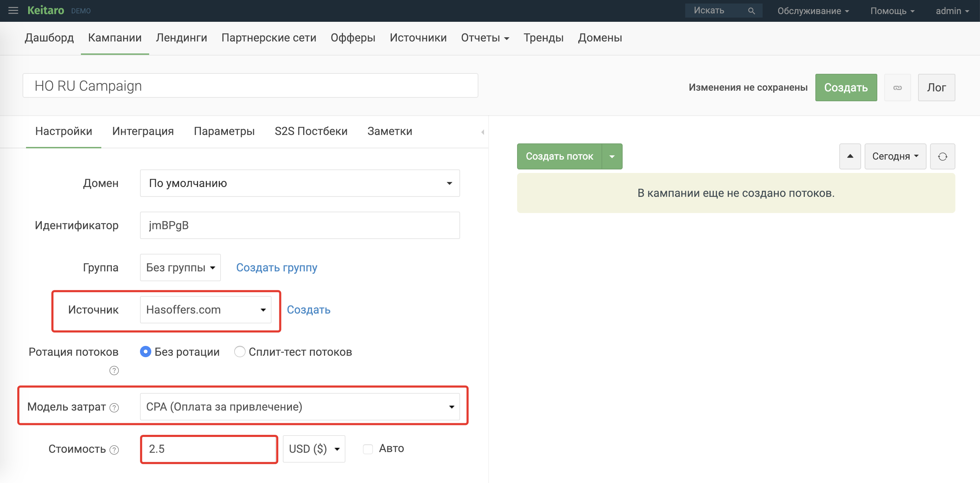The width and height of the screenshot is (980, 483).
Task: Open the admin user menu
Action: pyautogui.click(x=952, y=11)
